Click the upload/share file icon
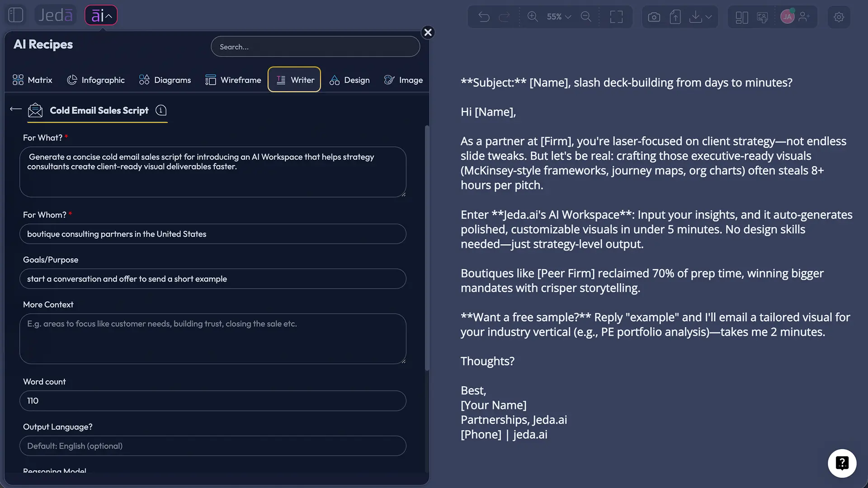This screenshot has height=488, width=868. click(x=675, y=17)
